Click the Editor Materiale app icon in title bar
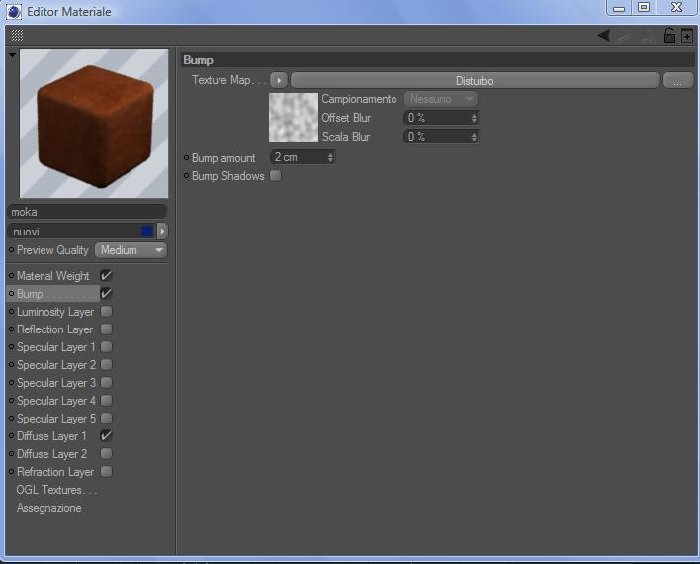Image resolution: width=700 pixels, height=564 pixels. pyautogui.click(x=13, y=12)
